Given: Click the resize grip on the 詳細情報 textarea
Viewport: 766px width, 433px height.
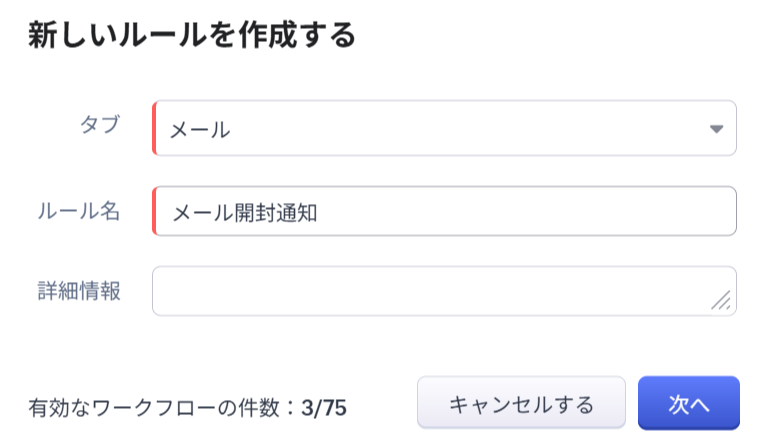Looking at the screenshot, I should (x=721, y=300).
